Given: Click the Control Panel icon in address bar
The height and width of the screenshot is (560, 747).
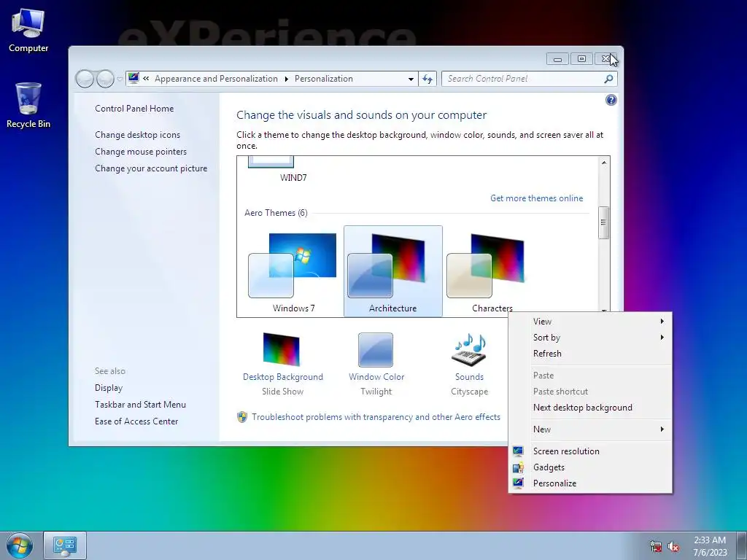Looking at the screenshot, I should click(134, 78).
